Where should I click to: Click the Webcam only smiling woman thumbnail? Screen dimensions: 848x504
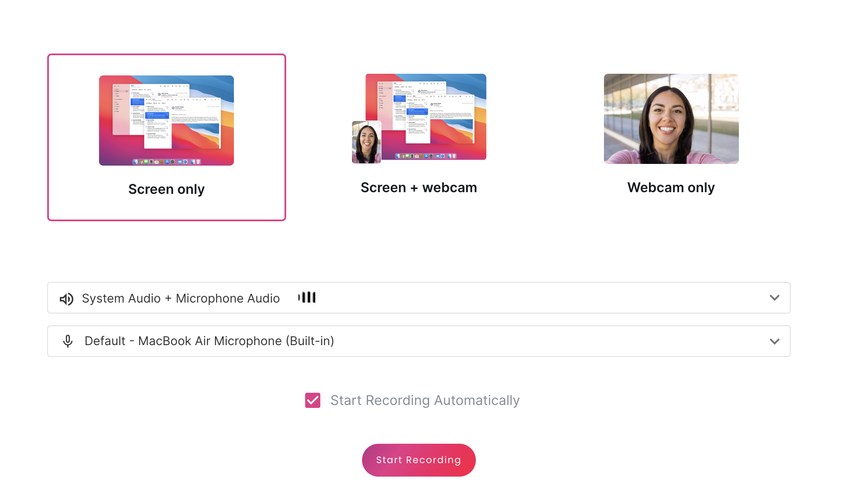(671, 119)
